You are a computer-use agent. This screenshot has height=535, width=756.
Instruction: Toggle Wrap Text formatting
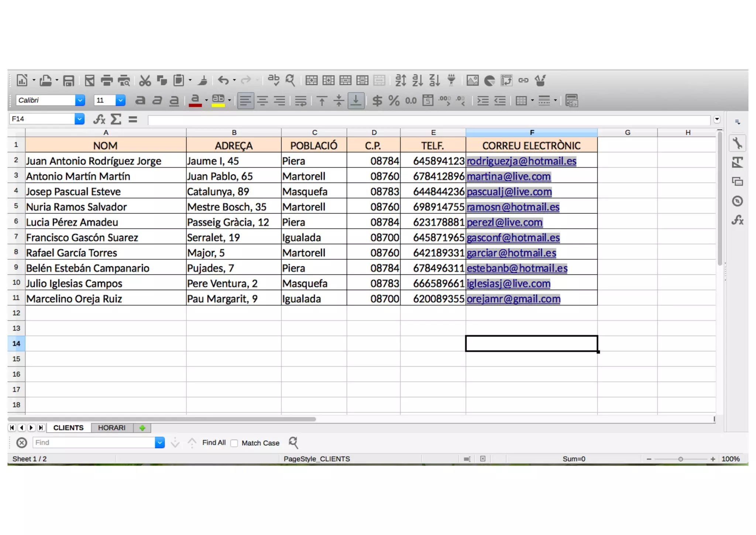point(301,100)
